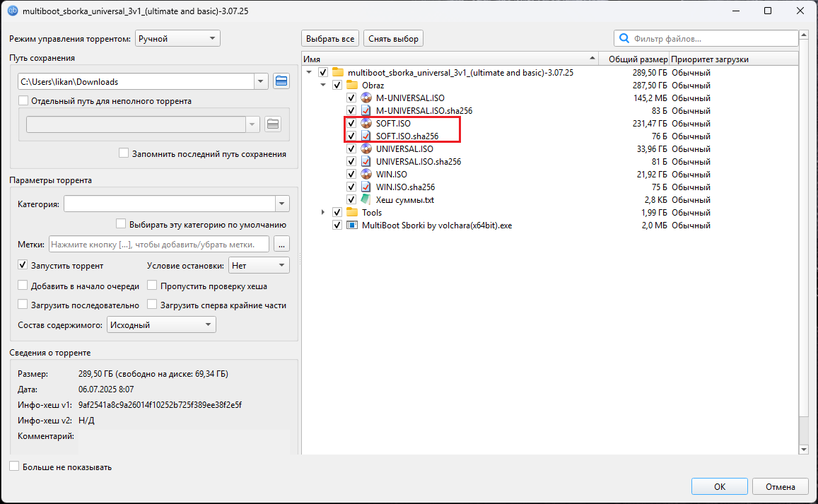Click the tags input field 'Метки'
This screenshot has height=504, width=818.
point(159,245)
